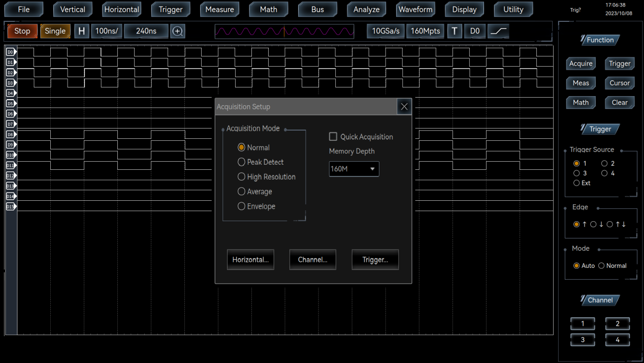Open the Memory Depth 160M dropdown
Screen dimensions: 644x363
point(354,169)
